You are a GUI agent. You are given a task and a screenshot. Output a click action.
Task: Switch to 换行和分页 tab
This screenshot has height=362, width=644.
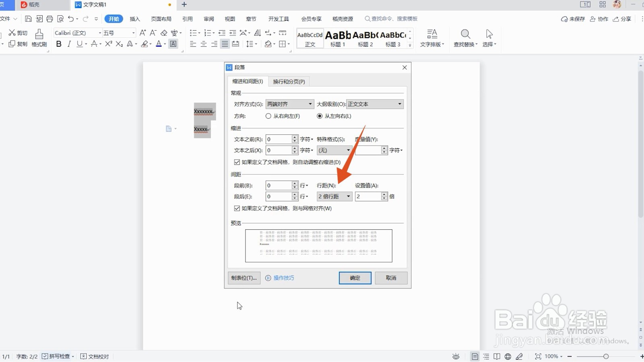[x=289, y=81]
